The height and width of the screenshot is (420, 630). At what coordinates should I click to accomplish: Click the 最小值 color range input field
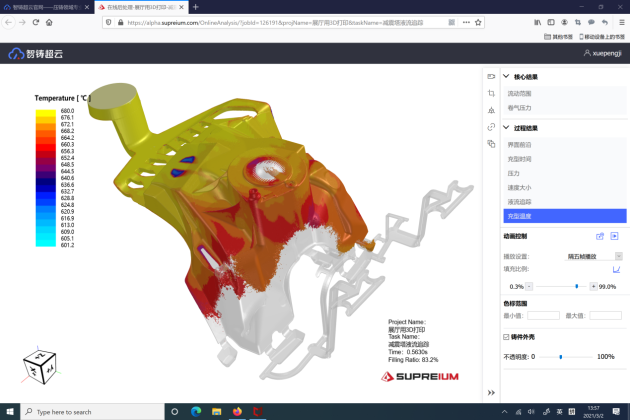click(x=543, y=315)
